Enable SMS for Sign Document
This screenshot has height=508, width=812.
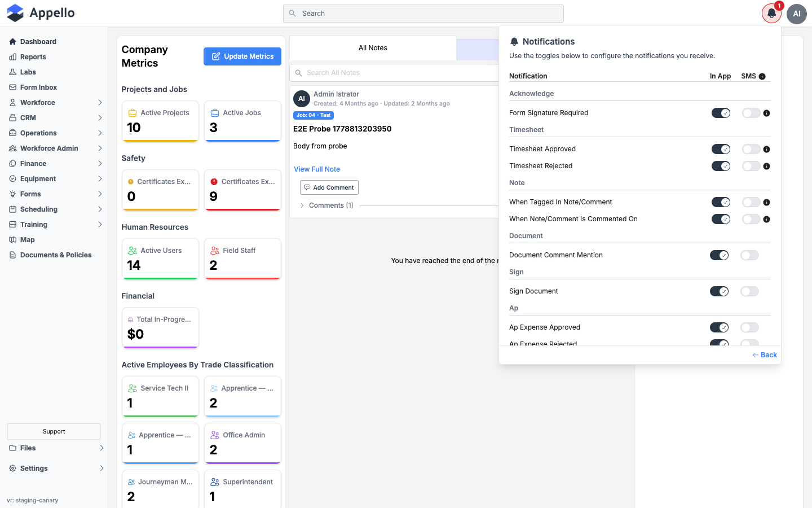point(749,291)
